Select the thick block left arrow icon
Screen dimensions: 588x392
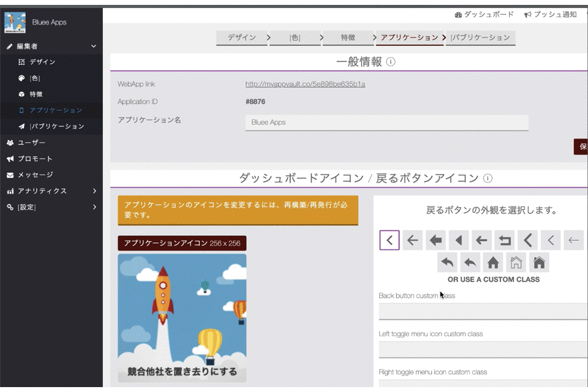pos(435,241)
